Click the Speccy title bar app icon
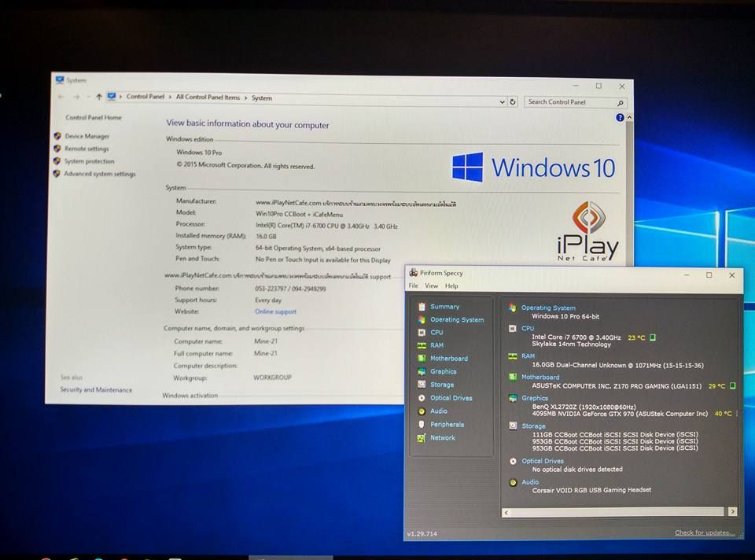755x560 pixels. pyautogui.click(x=413, y=273)
